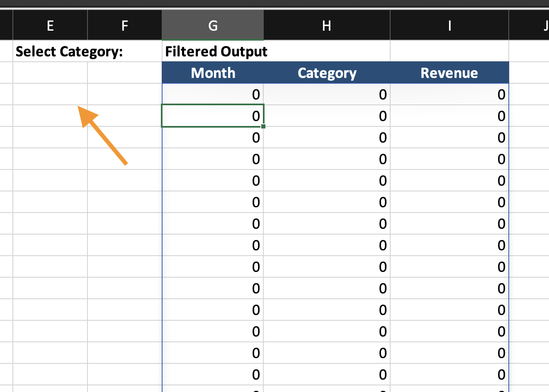Click the green-outlined active cell under Month

pyautogui.click(x=212, y=116)
